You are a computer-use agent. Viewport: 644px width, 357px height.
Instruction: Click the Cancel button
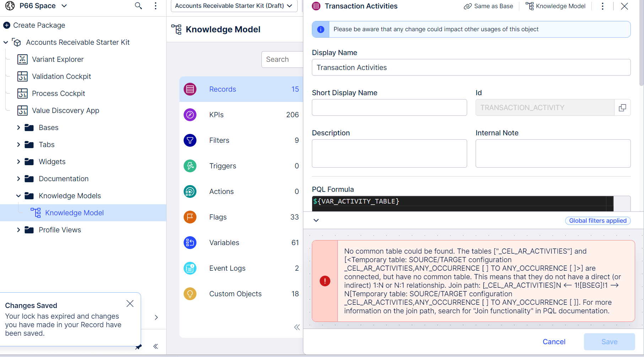coord(554,342)
